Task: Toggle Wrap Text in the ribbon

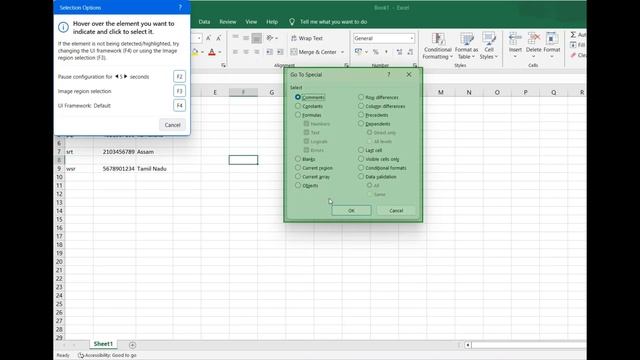Action: [307, 38]
